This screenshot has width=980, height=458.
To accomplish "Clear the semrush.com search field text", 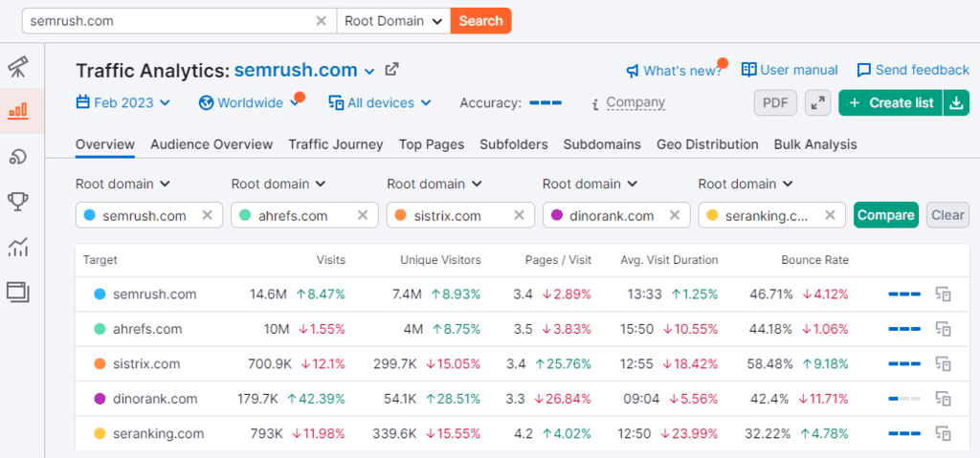I will [x=322, y=21].
